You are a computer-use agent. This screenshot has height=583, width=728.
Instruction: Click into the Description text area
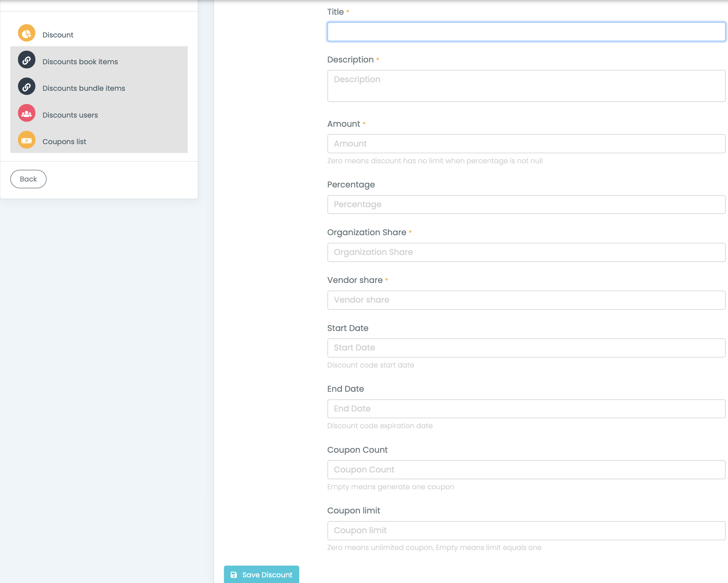coord(526,86)
